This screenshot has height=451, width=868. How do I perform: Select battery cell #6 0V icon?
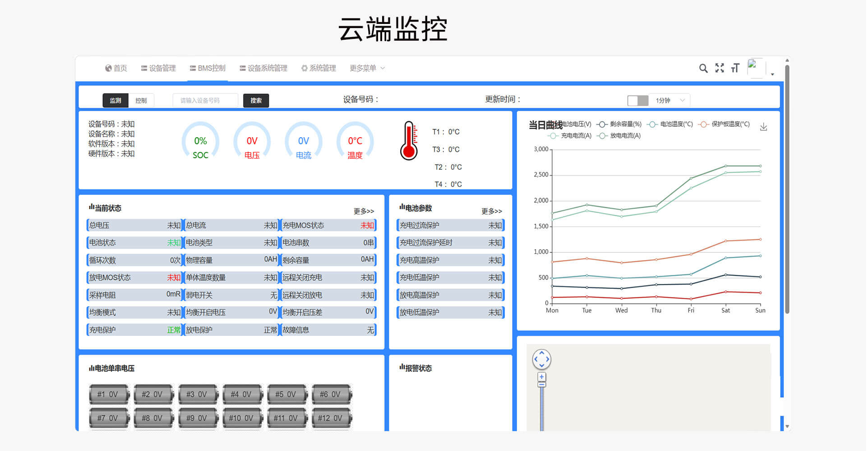pos(333,395)
